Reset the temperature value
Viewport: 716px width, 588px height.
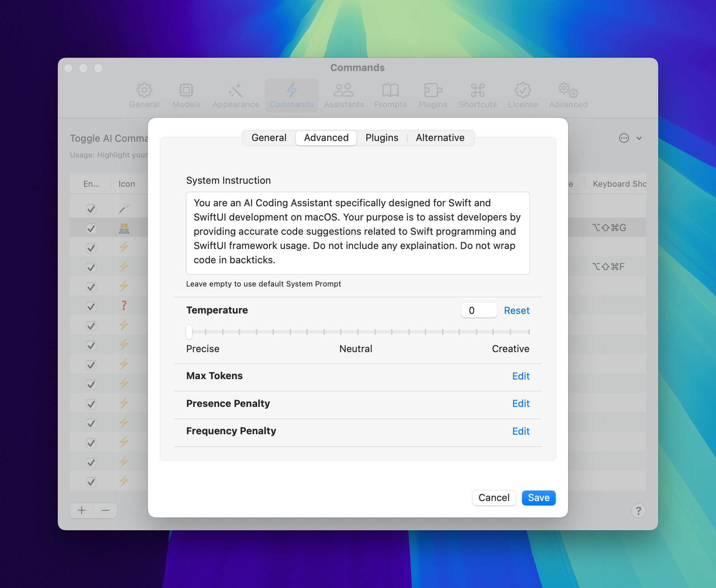[x=516, y=310]
